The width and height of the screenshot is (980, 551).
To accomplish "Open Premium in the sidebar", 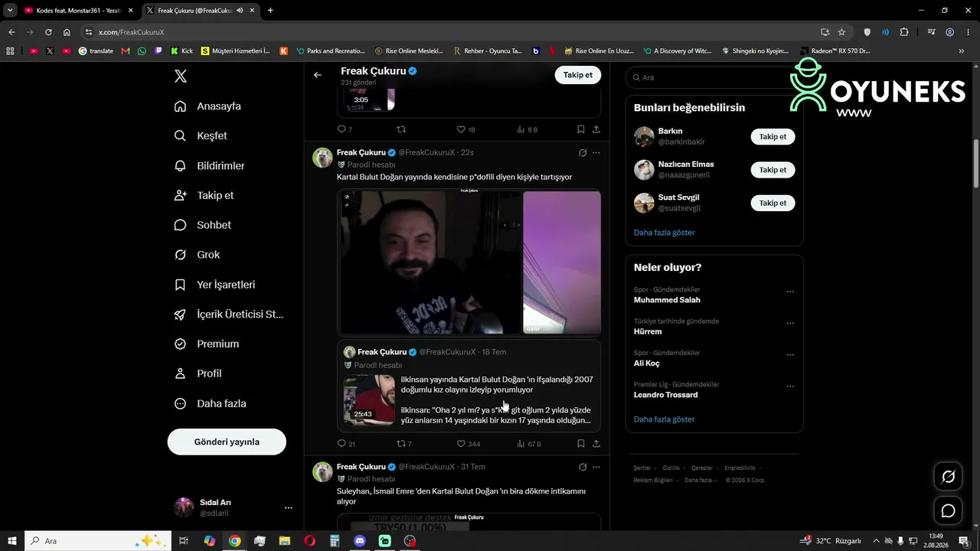I will [206, 344].
